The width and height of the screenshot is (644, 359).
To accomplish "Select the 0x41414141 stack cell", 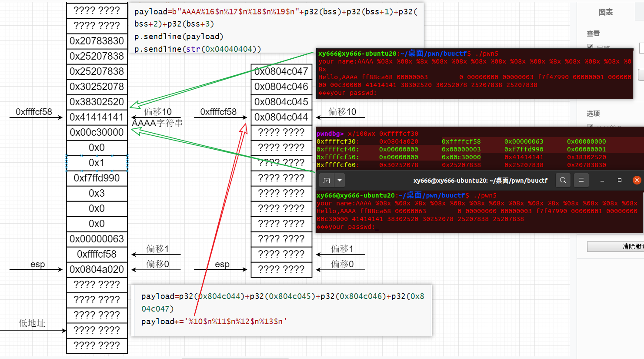I will (97, 117).
